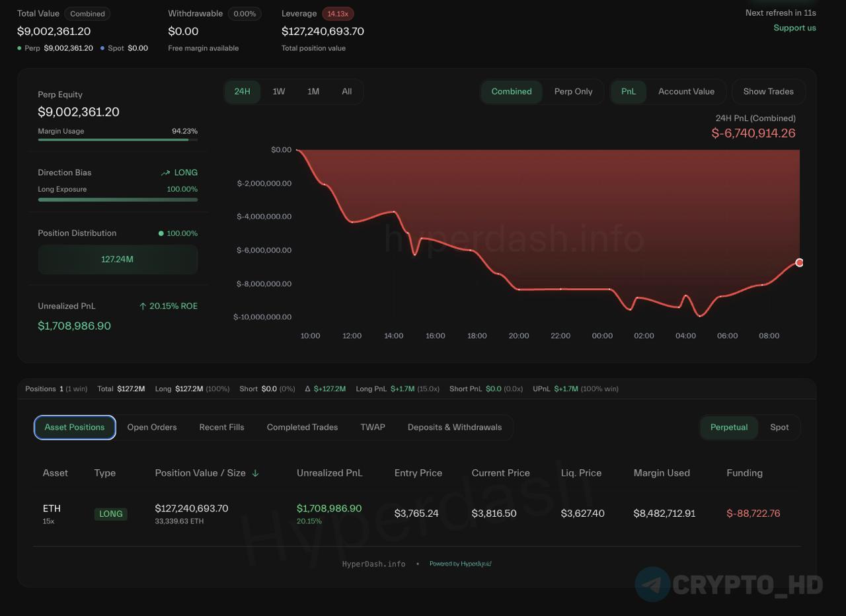Select Combined chart mode
The image size is (846, 616).
click(x=512, y=91)
